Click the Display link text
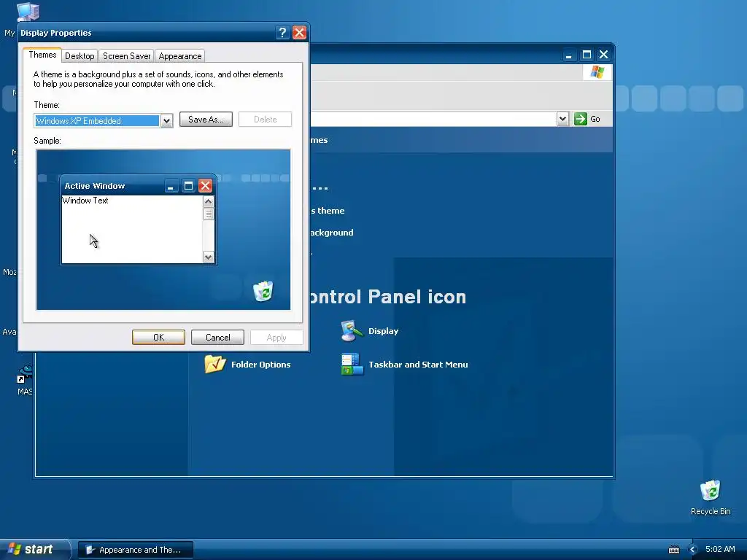The height and width of the screenshot is (560, 747). (384, 331)
